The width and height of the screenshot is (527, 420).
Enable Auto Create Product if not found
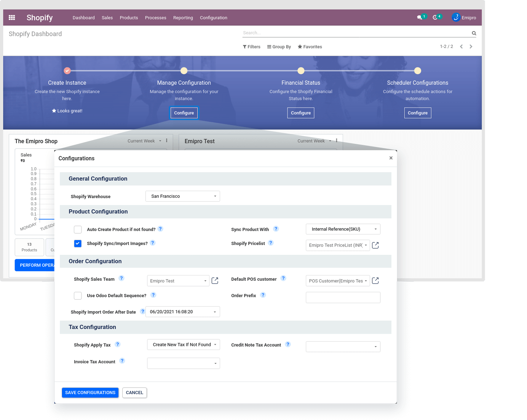[78, 229]
